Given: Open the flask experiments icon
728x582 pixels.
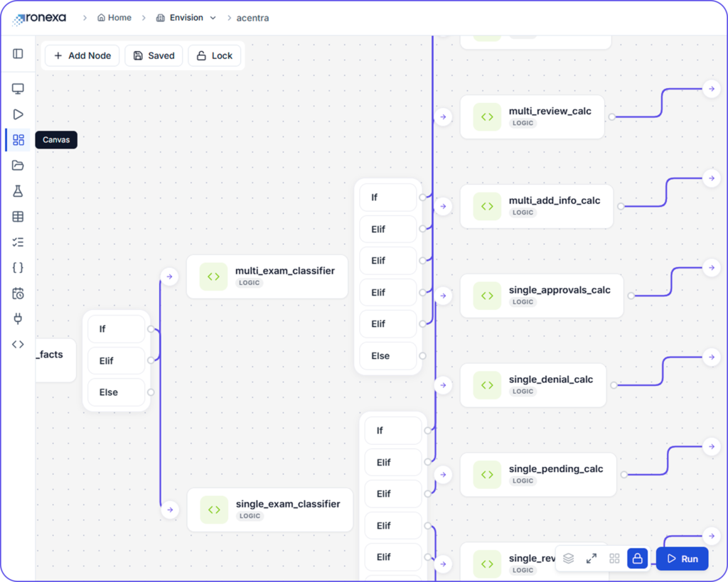Looking at the screenshot, I should (18, 191).
